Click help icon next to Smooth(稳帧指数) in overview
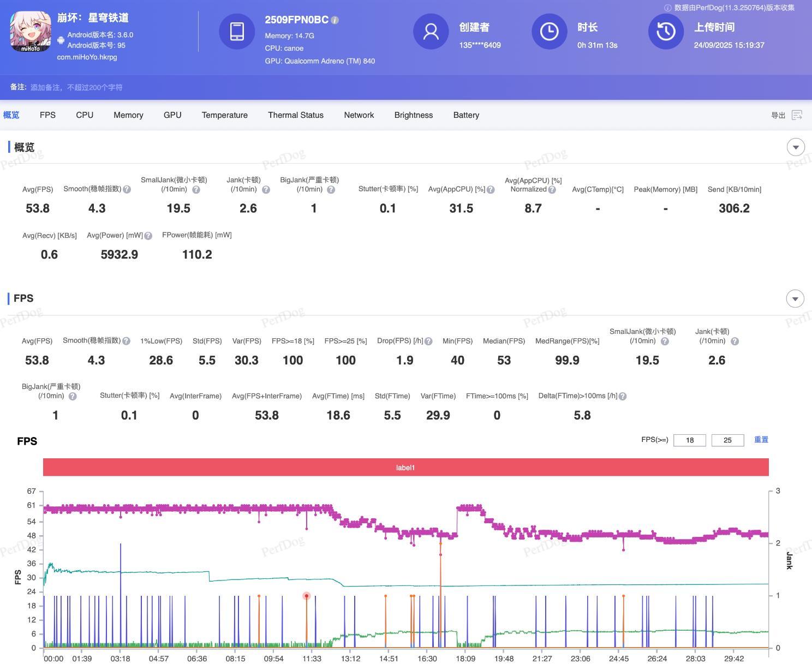This screenshot has height=664, width=812. [127, 189]
